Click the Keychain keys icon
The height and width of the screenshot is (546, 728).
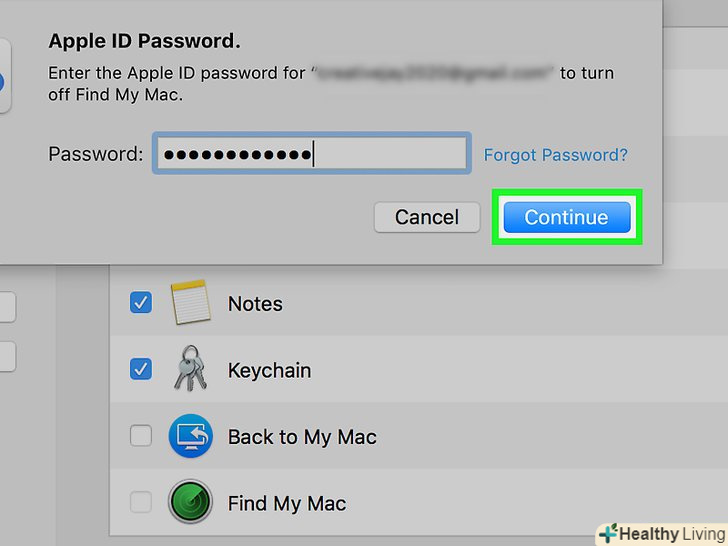[190, 369]
